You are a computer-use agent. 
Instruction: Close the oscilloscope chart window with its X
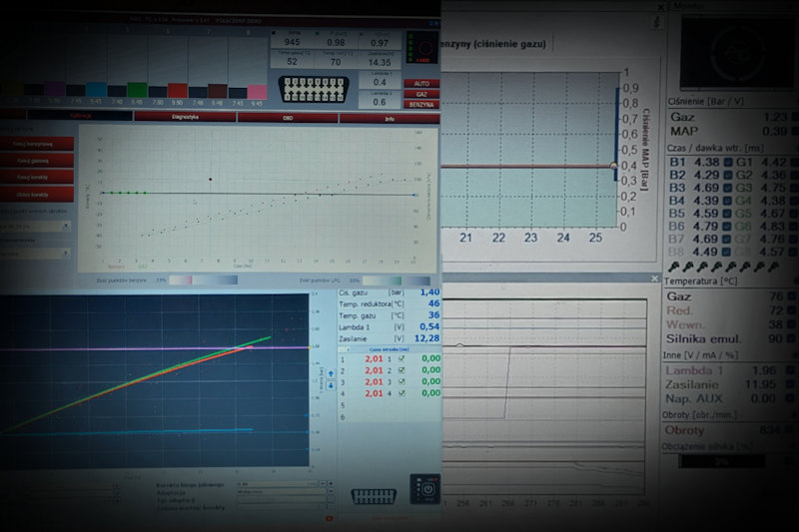click(655, 278)
